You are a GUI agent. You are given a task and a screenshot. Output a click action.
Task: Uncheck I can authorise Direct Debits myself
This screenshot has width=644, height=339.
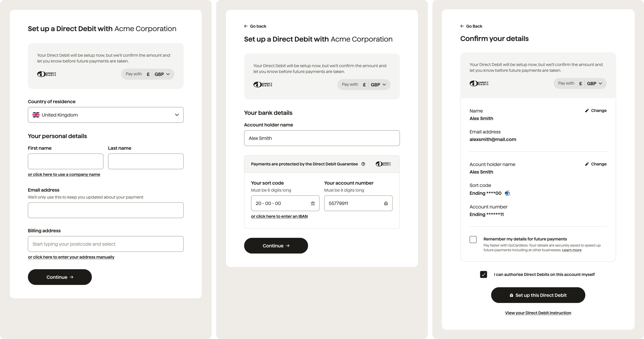click(x=483, y=275)
